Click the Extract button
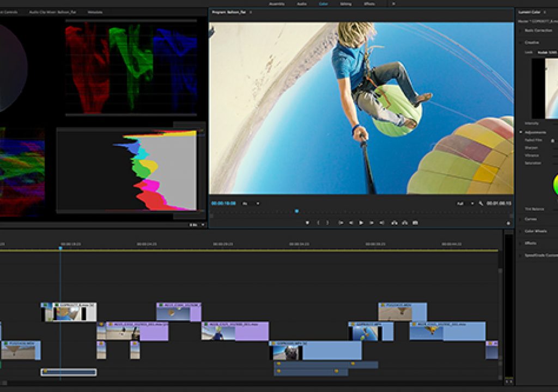Image resolution: width=558 pixels, height=392 pixels. 405,223
